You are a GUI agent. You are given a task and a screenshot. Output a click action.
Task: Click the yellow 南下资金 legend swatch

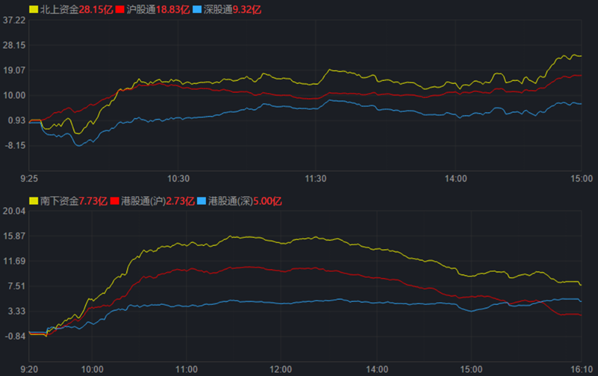34,201
